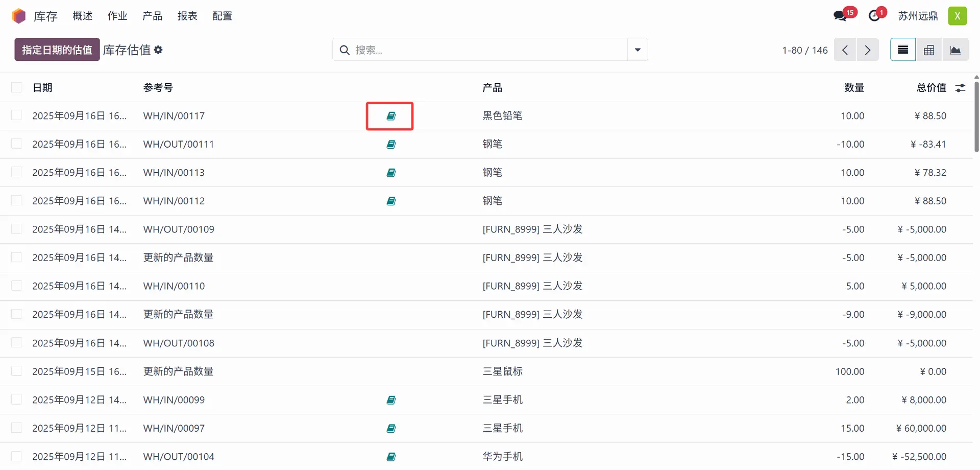Switch to graph chart view
This screenshot has height=470, width=980.
pyautogui.click(x=955, y=50)
